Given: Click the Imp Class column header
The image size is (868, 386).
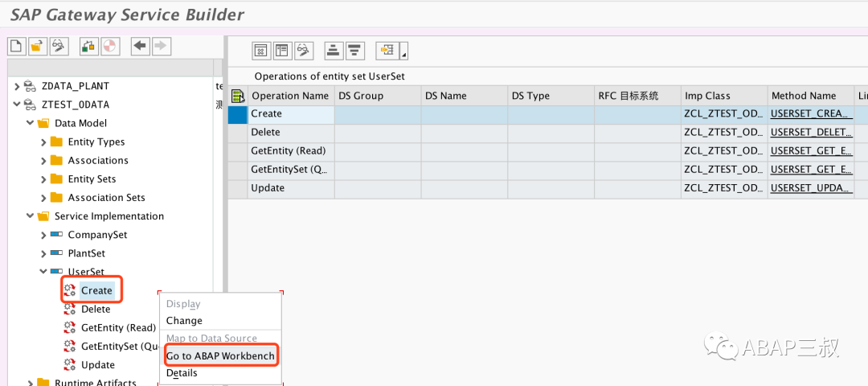Looking at the screenshot, I should pyautogui.click(x=724, y=96).
